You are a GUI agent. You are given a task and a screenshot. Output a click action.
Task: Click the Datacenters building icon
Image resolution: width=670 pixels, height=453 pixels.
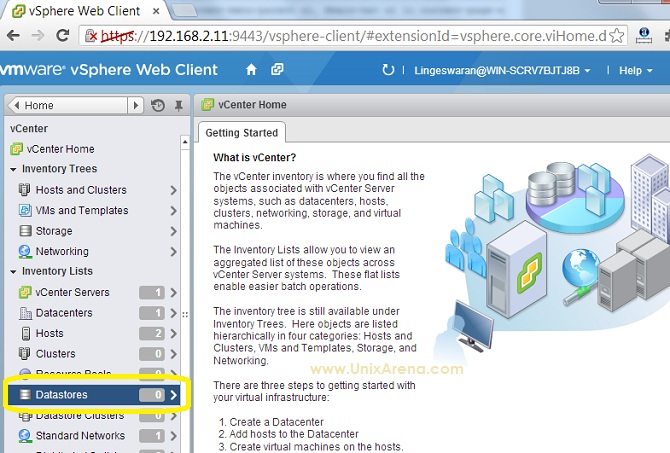[x=25, y=313]
